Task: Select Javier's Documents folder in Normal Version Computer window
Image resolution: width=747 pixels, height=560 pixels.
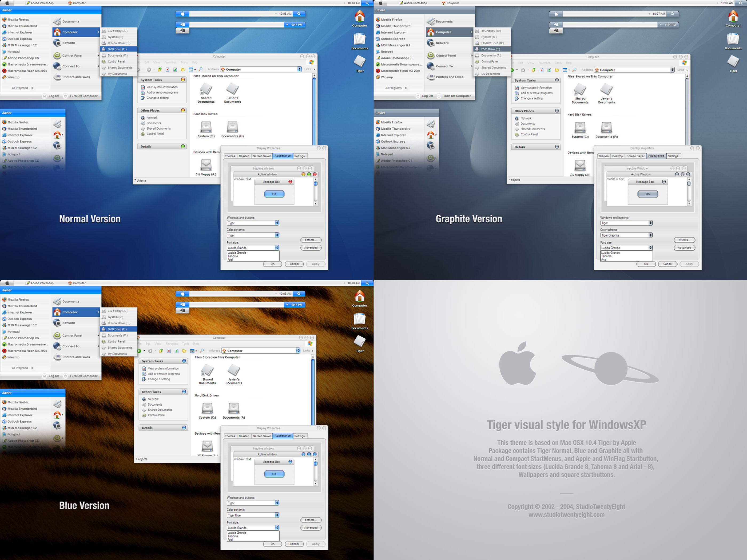Action: click(x=233, y=94)
